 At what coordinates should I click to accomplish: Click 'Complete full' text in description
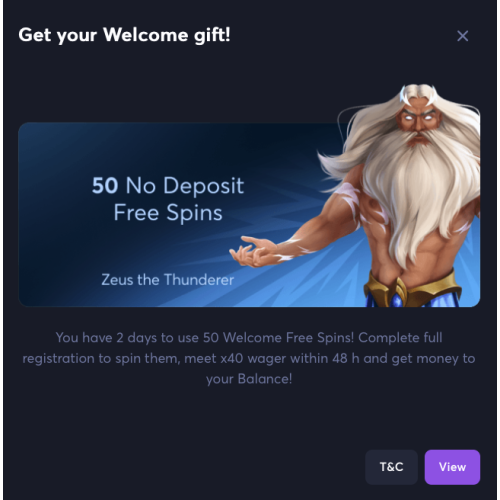pyautogui.click(x=400, y=338)
